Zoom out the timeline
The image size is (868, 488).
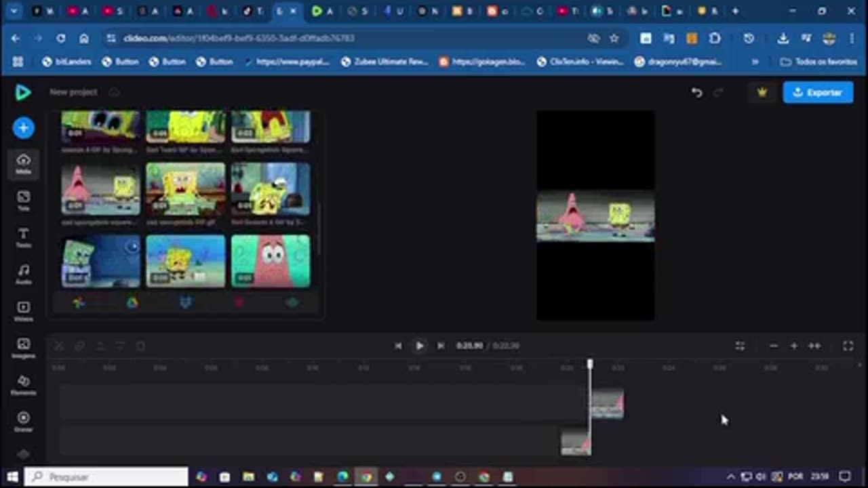773,346
